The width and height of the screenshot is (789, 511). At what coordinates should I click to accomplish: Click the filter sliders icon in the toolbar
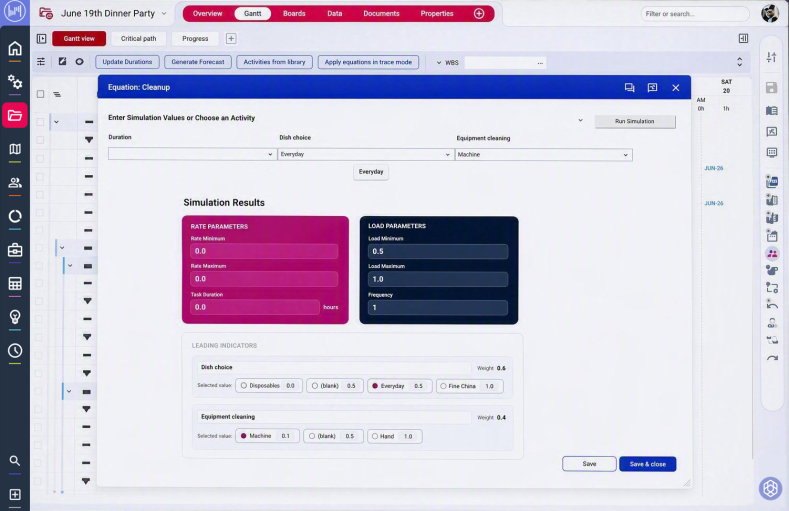pos(41,61)
